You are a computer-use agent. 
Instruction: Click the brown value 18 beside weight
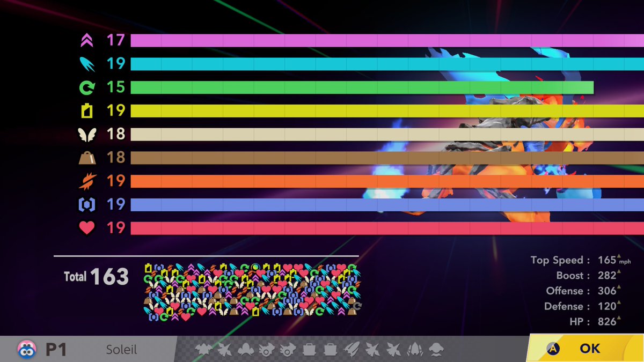[115, 158]
